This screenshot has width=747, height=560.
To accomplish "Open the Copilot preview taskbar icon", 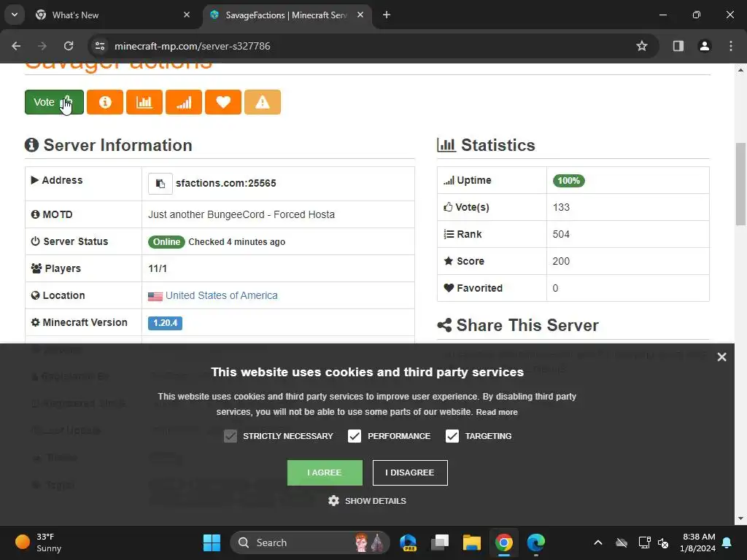I will [409, 542].
